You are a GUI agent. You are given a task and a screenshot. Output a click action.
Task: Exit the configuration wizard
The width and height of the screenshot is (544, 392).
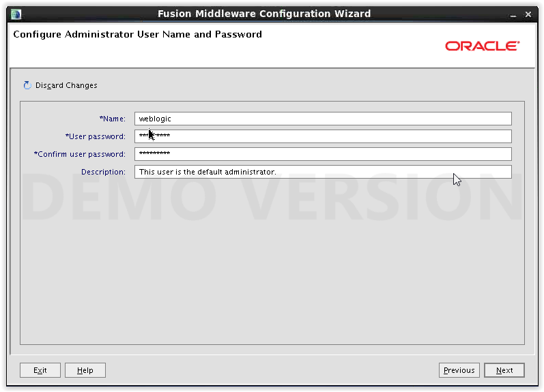click(40, 370)
